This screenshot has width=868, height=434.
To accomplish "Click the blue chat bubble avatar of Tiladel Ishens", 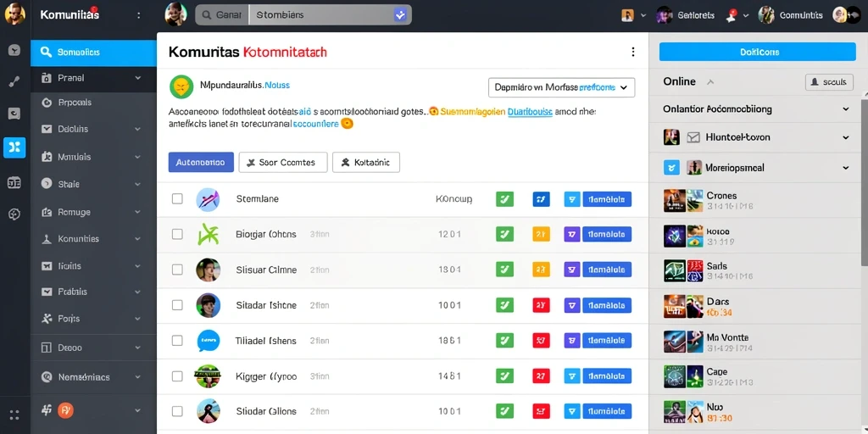I will point(209,341).
